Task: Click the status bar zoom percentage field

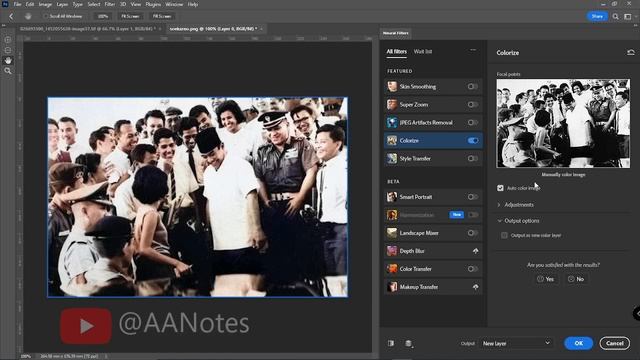Action: 26,356
